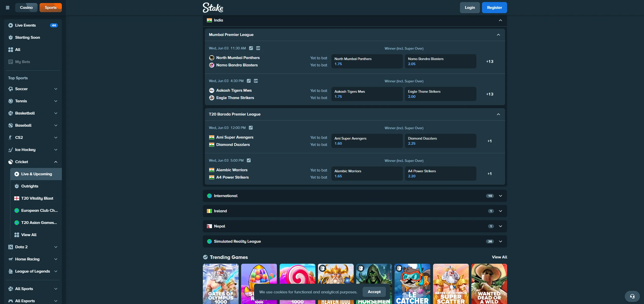
Task: Click the India flag icon in the header
Action: [209, 20]
